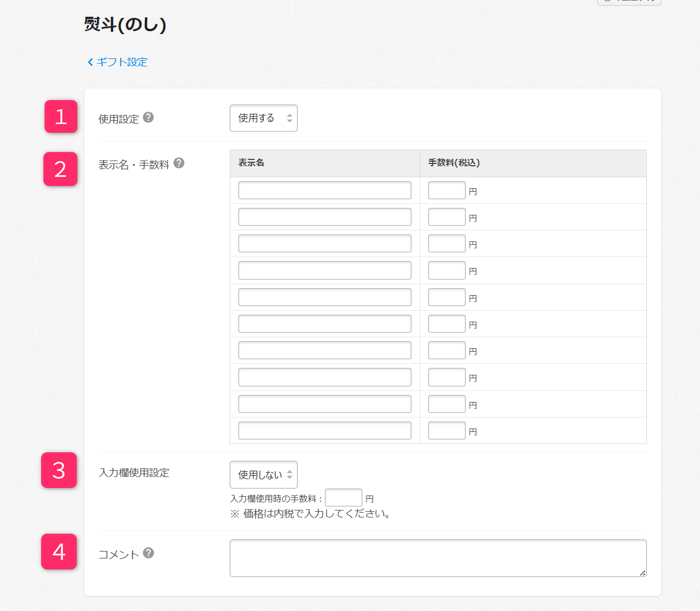
Task: Open the 使用する dropdown
Action: pyautogui.click(x=263, y=118)
